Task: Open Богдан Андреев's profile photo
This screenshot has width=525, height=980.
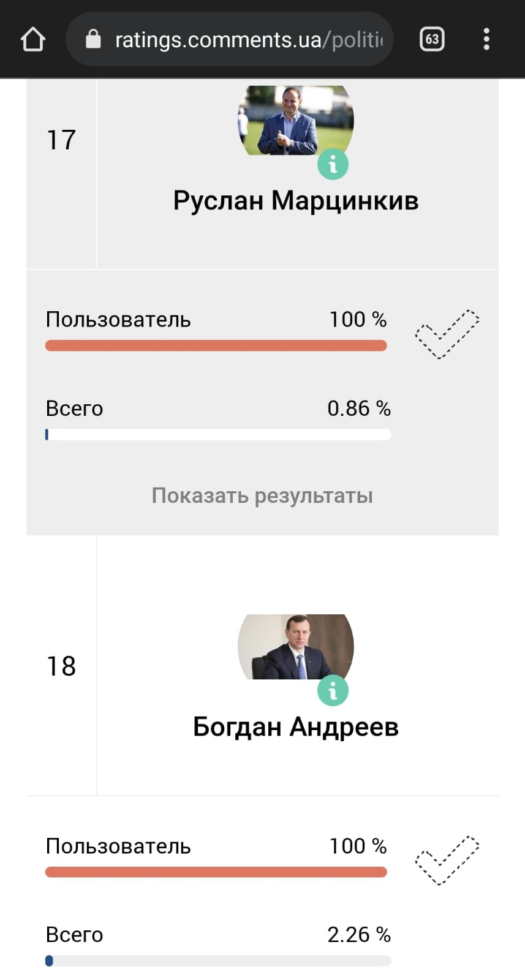Action: (x=295, y=647)
